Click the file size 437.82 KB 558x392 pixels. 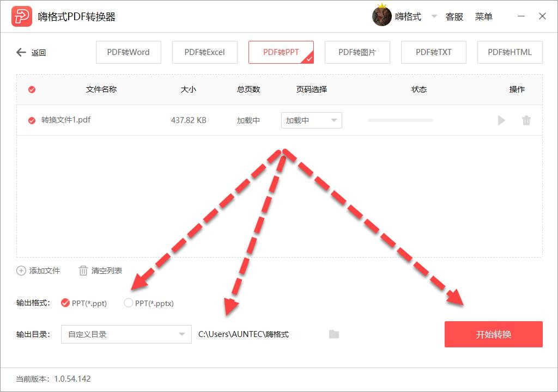click(x=189, y=120)
